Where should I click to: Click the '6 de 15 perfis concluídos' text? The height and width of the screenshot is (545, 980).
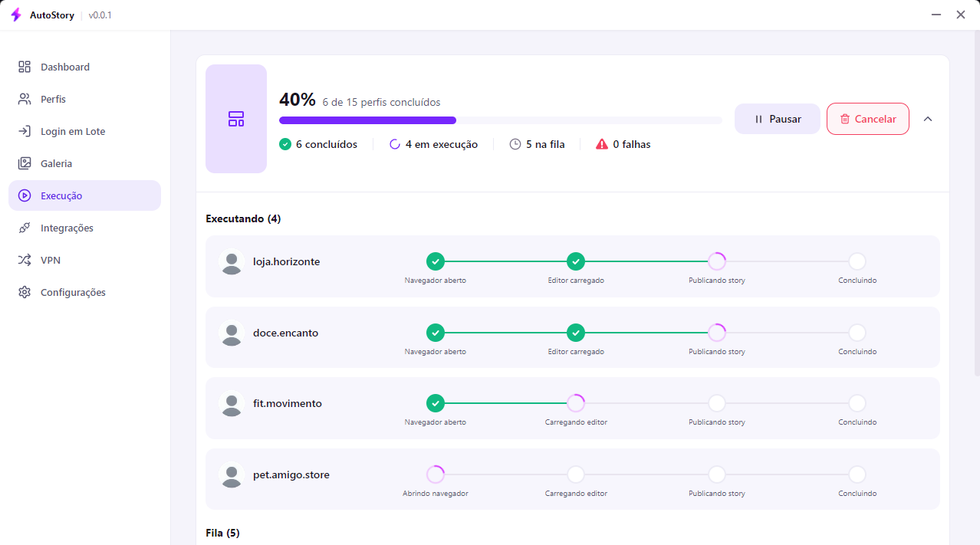click(381, 102)
